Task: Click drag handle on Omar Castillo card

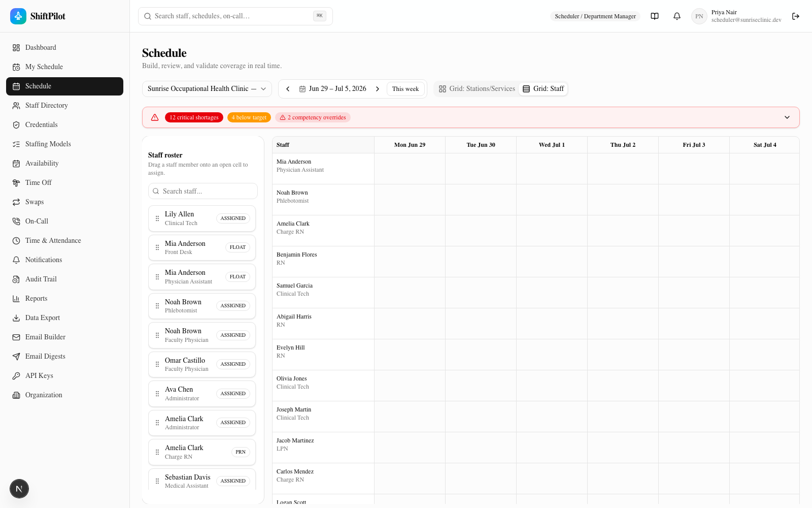Action: pyautogui.click(x=157, y=364)
